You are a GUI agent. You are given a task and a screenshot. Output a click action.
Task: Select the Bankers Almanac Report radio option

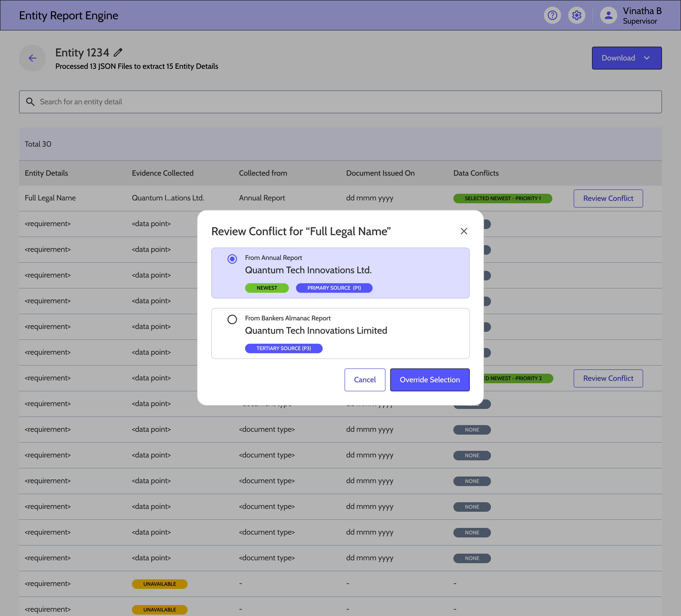(232, 319)
